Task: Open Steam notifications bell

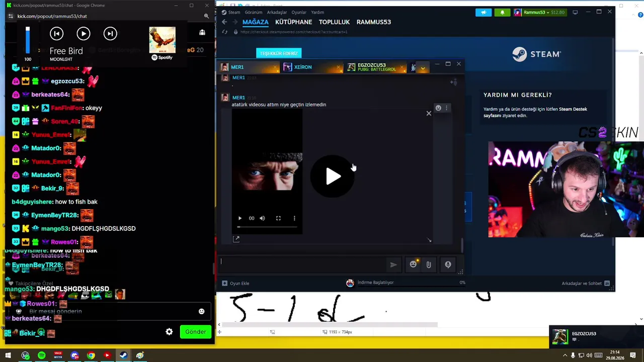Action: pos(502,12)
